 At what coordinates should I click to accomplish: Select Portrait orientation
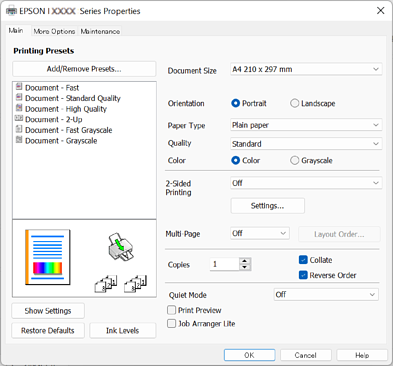tap(236, 103)
